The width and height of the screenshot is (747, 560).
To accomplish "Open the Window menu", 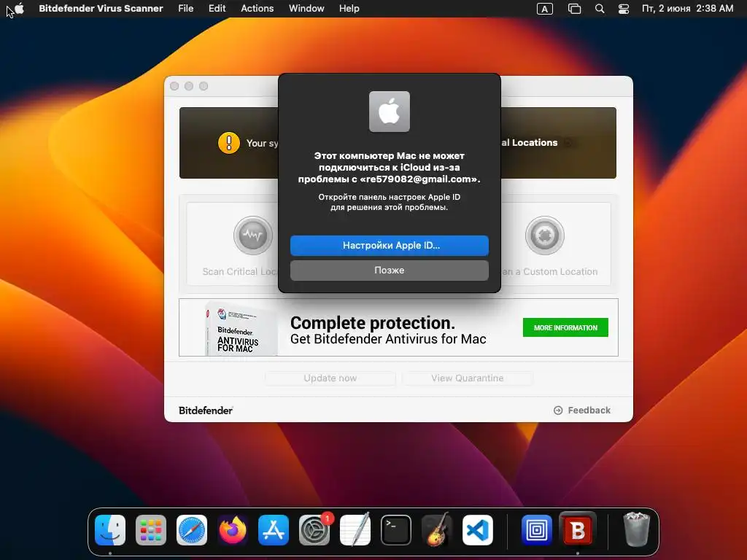I will click(306, 9).
